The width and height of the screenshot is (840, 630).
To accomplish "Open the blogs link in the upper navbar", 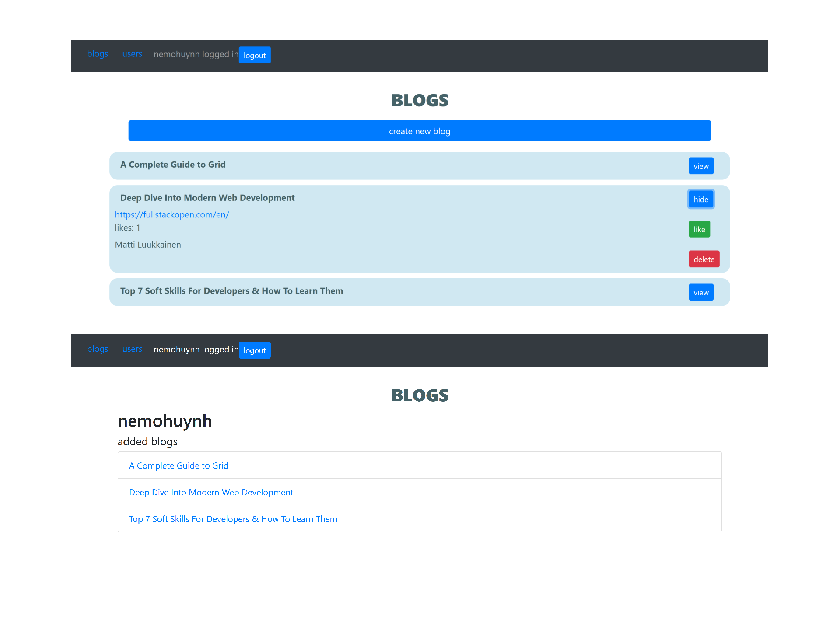I will (98, 54).
